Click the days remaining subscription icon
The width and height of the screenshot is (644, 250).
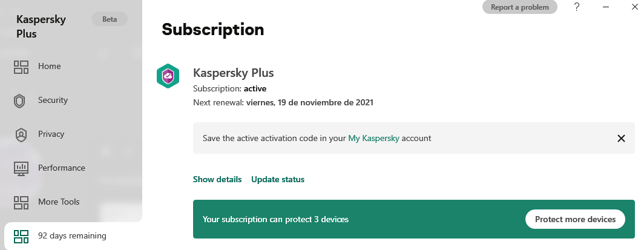[x=21, y=236]
